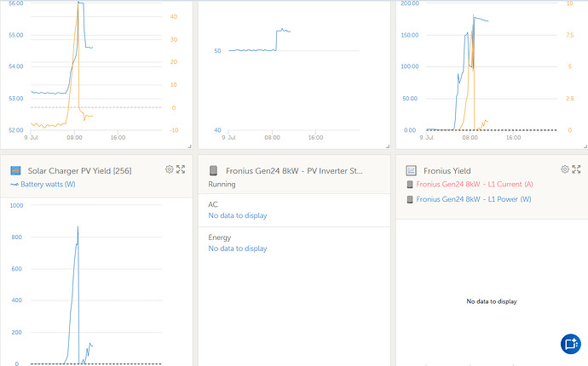Click the peak of the Battery watts graph
Screen dimensions: 588x366
pos(78,227)
